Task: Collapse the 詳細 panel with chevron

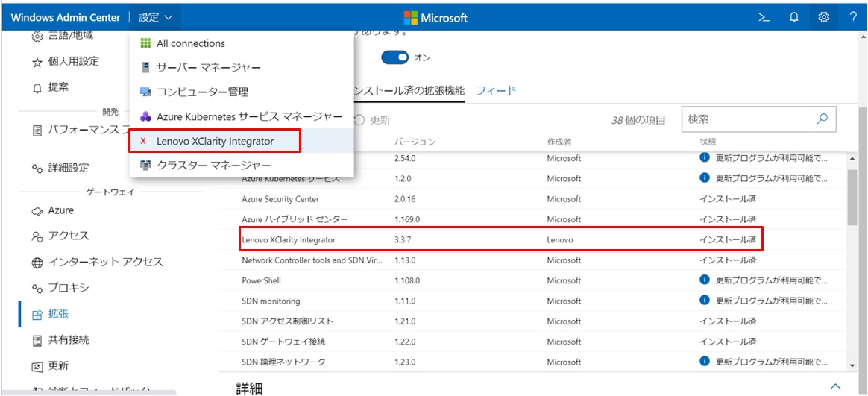Action: tap(835, 386)
